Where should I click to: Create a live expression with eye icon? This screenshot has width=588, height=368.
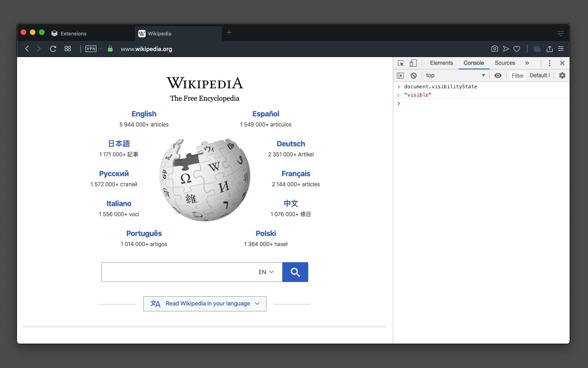498,75
